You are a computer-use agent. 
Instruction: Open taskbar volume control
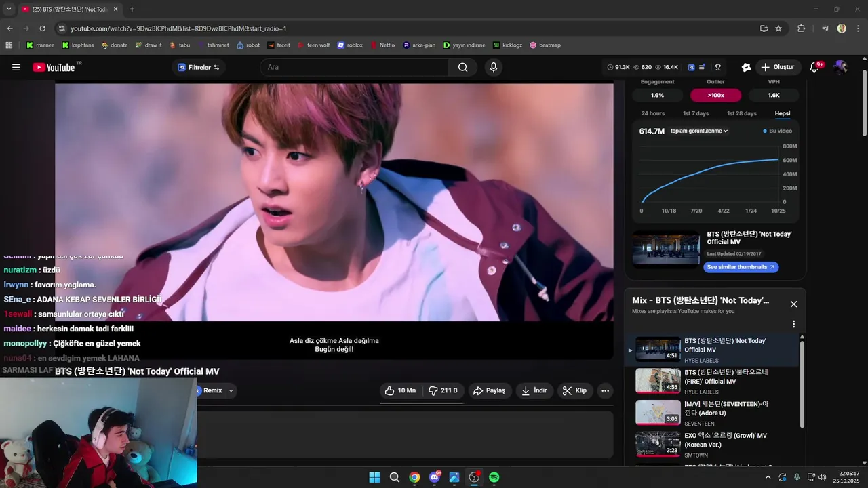click(x=822, y=477)
